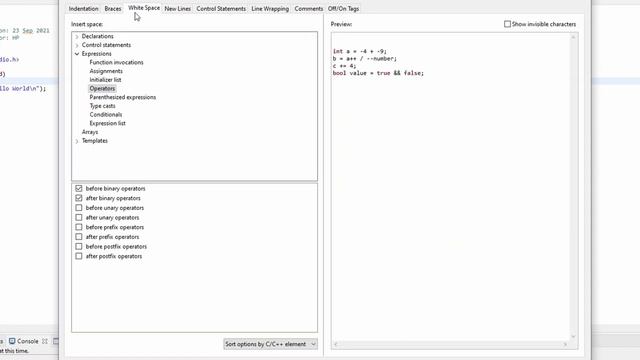Expand the Templates tree node
The image size is (640, 360).
point(77,141)
